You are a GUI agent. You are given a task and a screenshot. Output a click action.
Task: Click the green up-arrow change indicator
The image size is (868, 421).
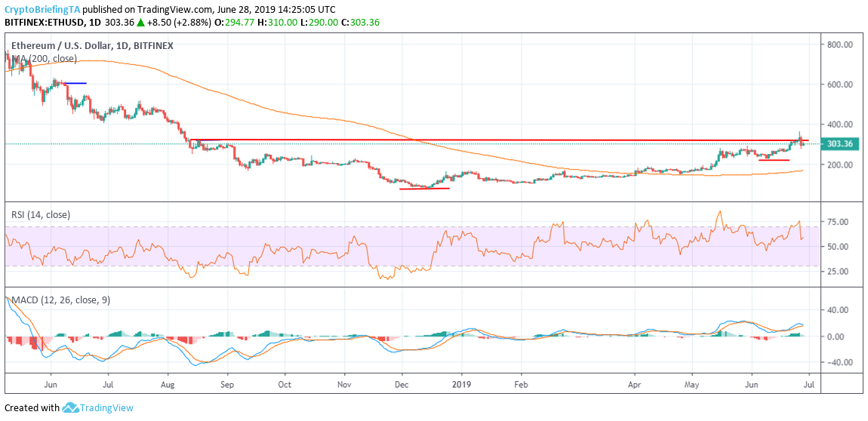(140, 23)
